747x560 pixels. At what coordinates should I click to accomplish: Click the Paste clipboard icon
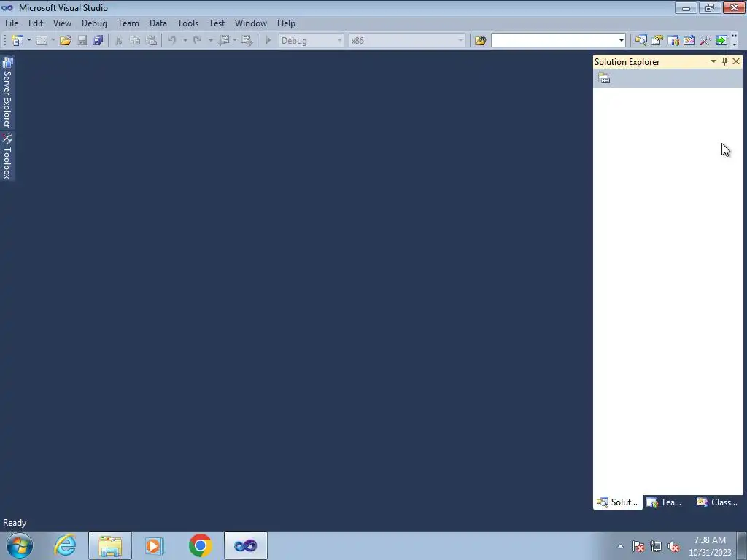coord(151,41)
